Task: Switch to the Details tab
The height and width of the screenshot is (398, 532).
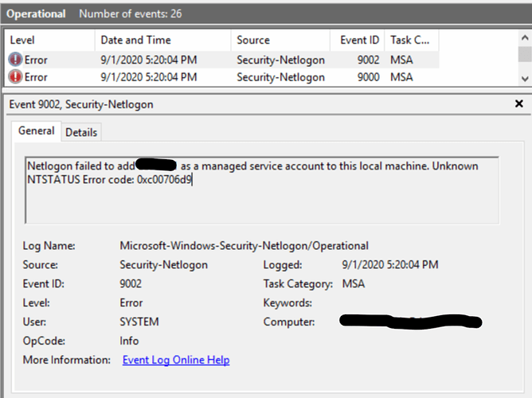Action: (x=81, y=132)
